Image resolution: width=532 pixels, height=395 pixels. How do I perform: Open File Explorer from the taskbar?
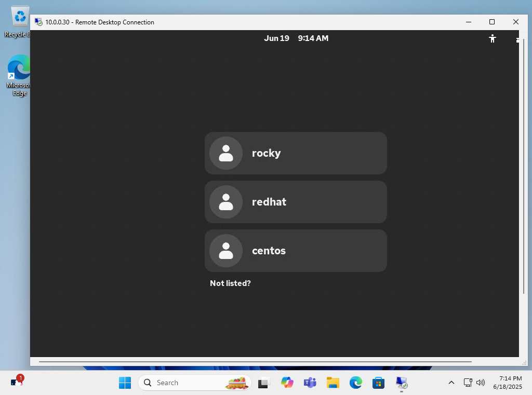coord(332,383)
